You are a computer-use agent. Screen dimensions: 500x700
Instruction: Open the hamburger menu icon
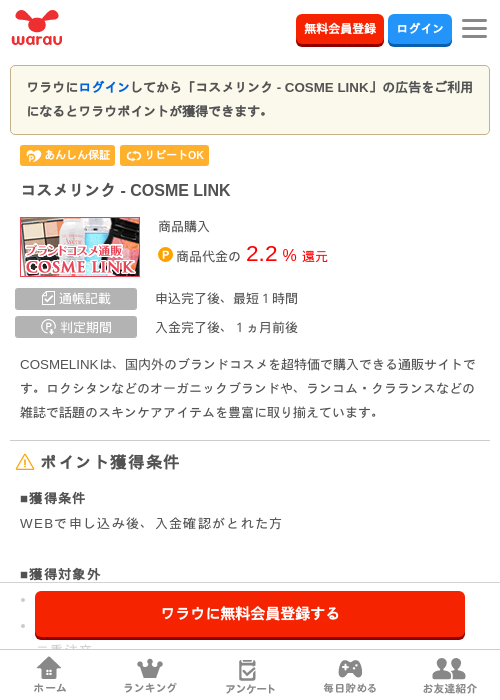(474, 29)
